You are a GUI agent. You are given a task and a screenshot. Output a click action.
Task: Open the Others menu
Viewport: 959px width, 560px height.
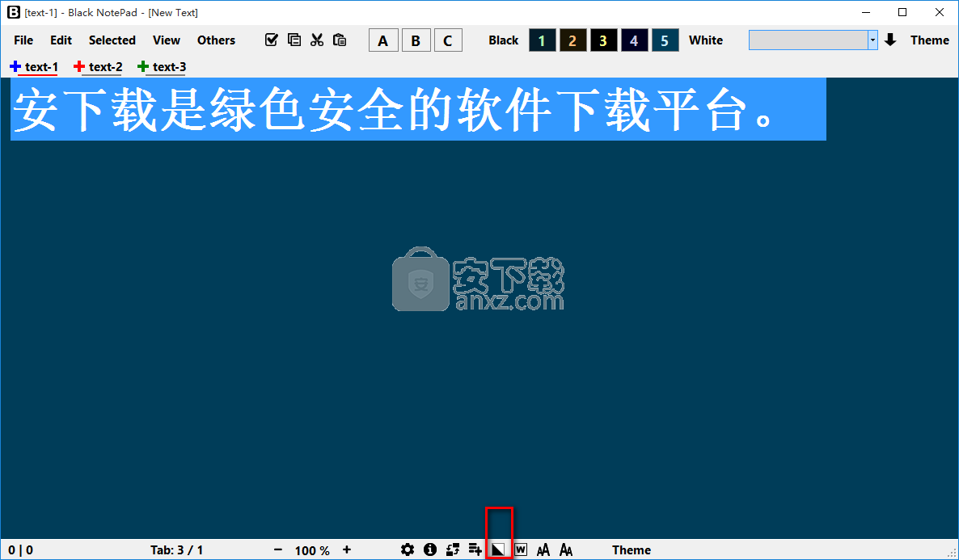216,40
